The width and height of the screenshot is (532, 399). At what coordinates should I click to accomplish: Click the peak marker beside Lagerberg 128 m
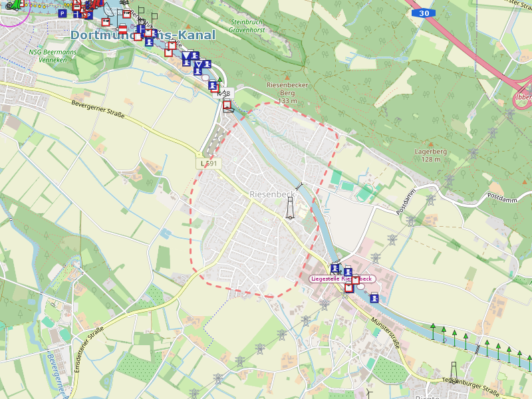coord(430,144)
